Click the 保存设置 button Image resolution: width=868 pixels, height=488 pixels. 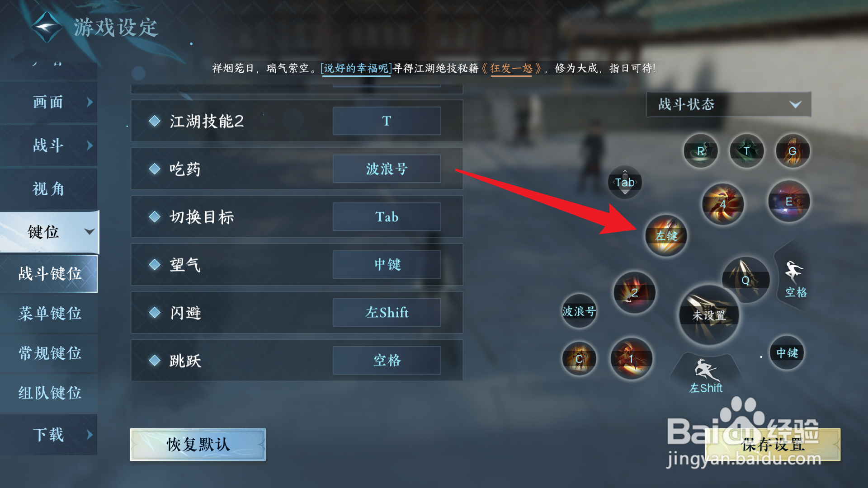coord(773,445)
